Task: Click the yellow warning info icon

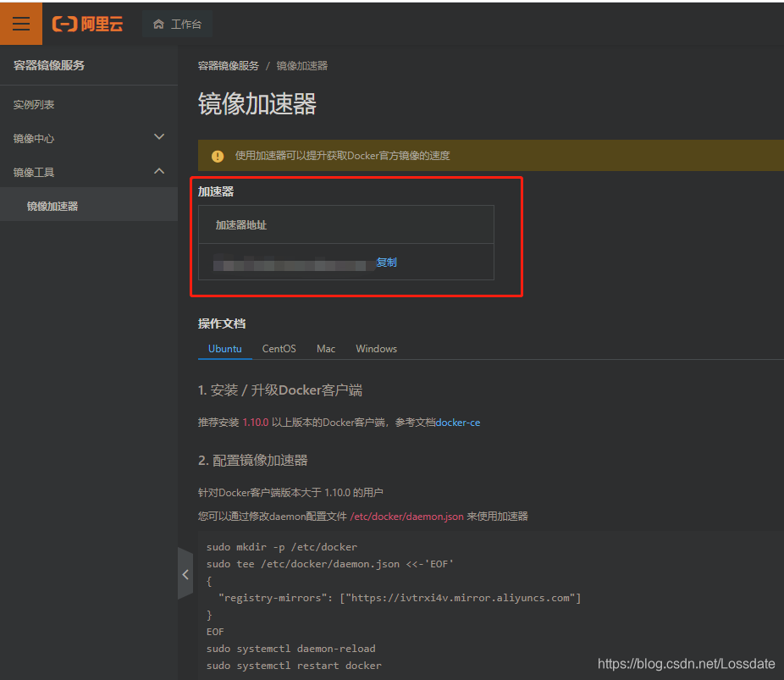Action: (218, 156)
